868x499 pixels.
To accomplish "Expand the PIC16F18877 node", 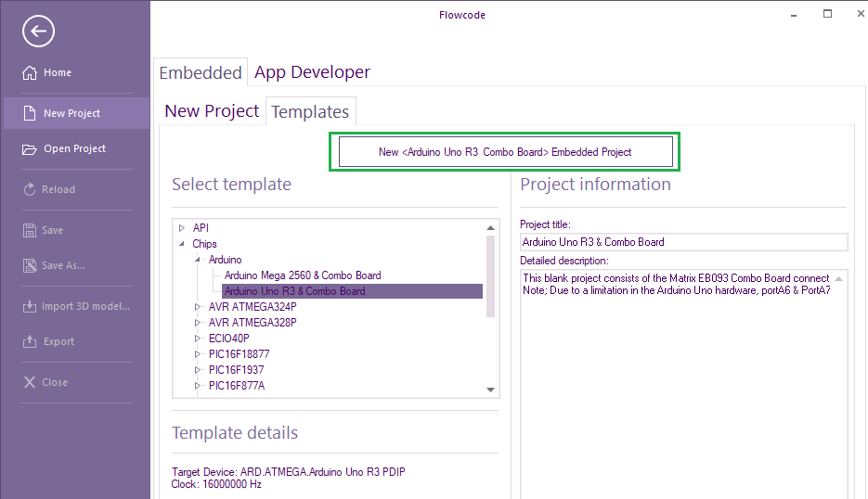I will (197, 354).
